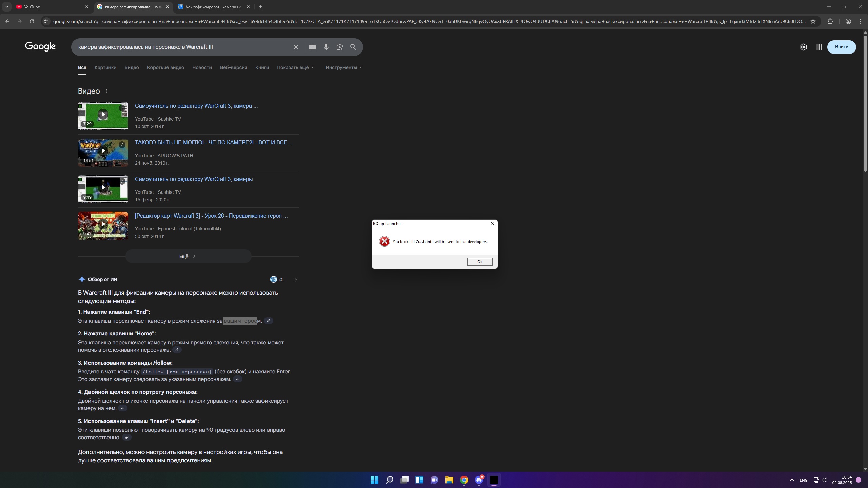
Task: Switch to Новости search tab
Action: click(x=202, y=67)
